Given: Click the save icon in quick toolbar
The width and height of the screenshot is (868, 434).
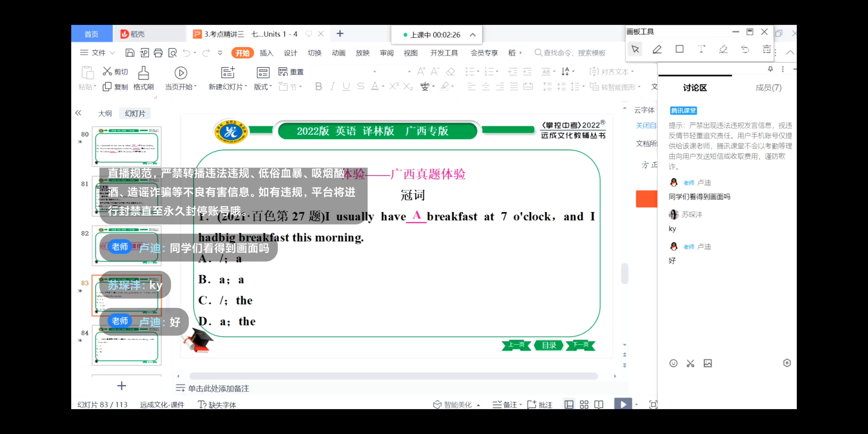Looking at the screenshot, I should click(x=130, y=53).
